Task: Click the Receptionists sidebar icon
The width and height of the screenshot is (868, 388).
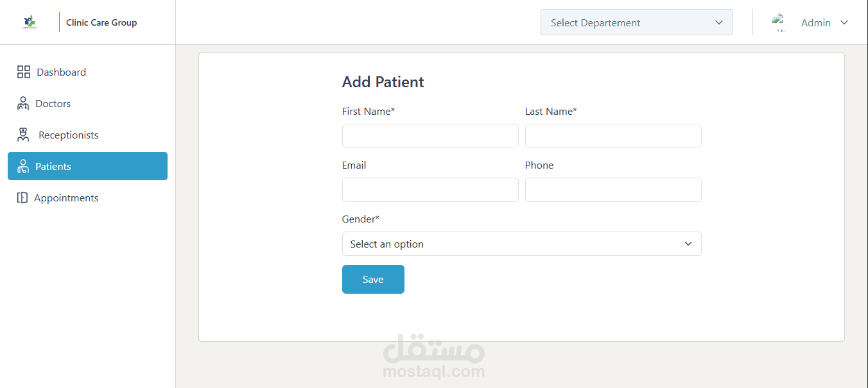Action: point(23,135)
